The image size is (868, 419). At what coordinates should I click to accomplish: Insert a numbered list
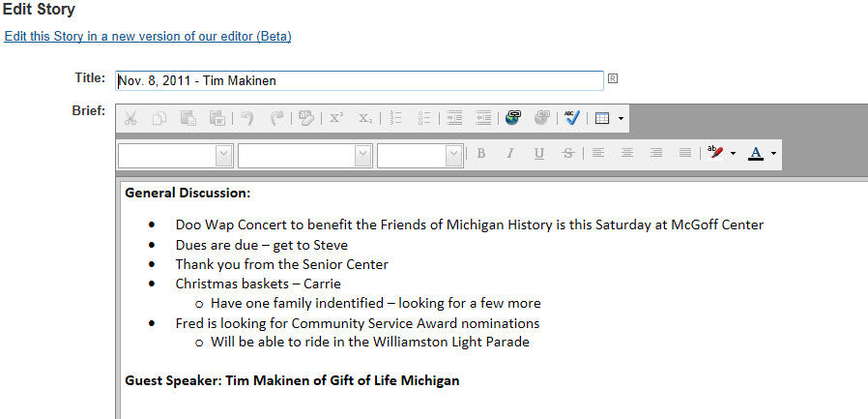click(x=395, y=117)
